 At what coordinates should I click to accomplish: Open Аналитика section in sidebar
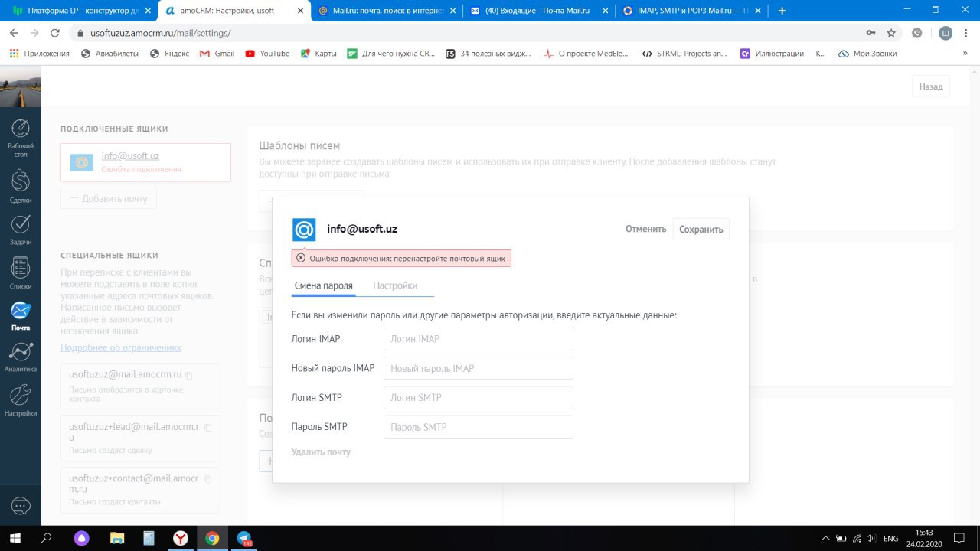click(21, 357)
